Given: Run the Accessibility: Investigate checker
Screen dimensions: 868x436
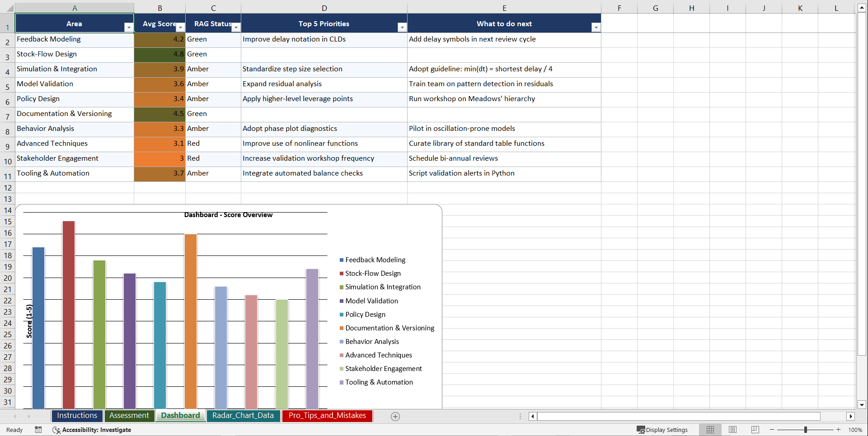Looking at the screenshot, I should (x=92, y=430).
